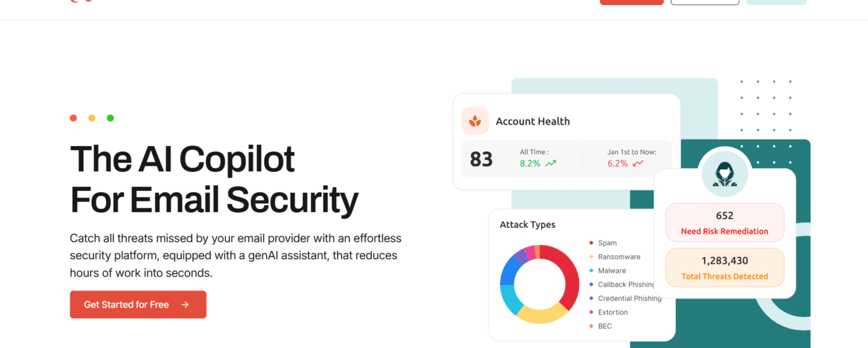Click the solid red header button
The width and height of the screenshot is (868, 348).
click(632, 2)
